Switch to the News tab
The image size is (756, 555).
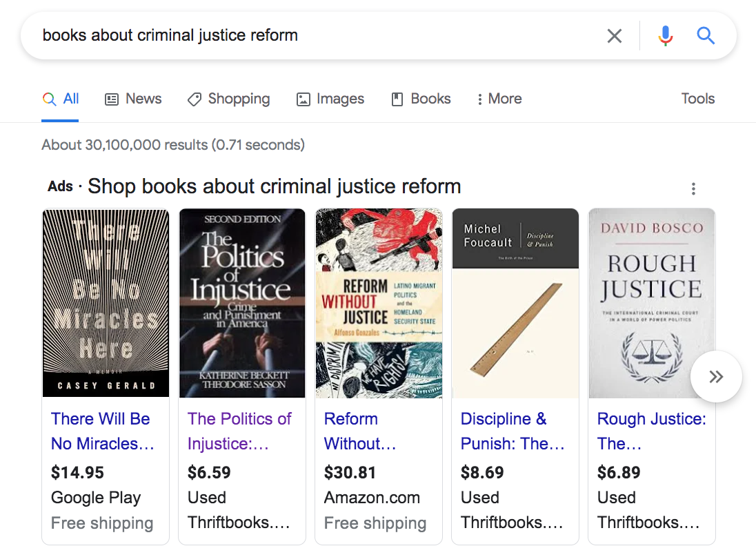coord(133,99)
